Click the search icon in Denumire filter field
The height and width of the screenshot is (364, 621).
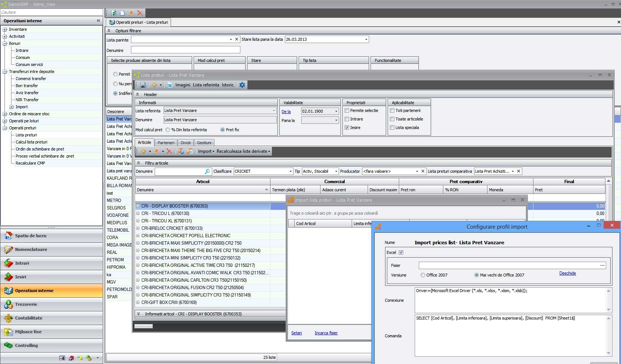[207, 171]
